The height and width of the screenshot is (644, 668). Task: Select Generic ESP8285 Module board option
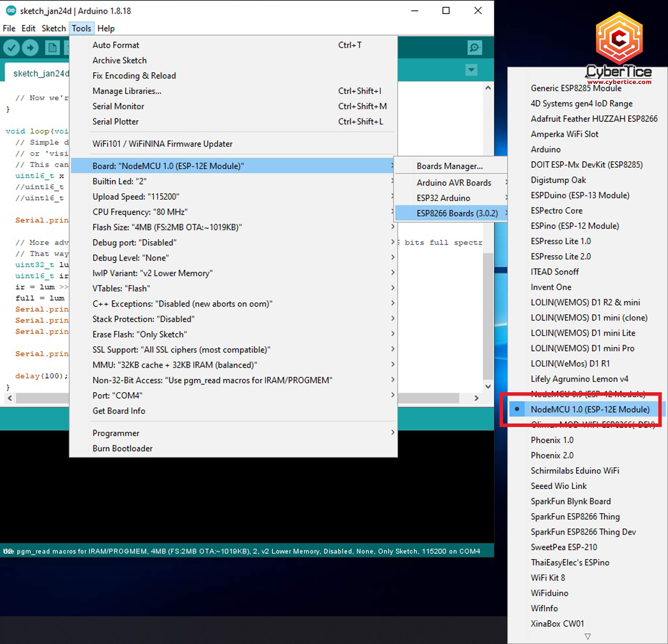point(576,89)
